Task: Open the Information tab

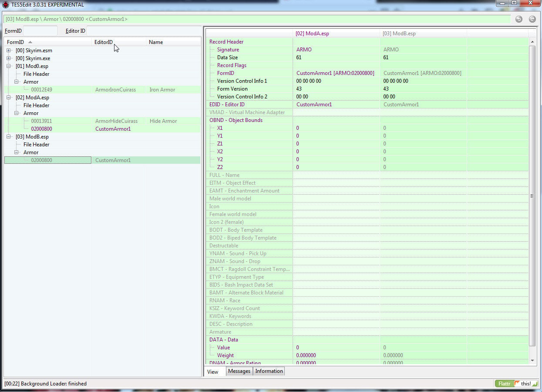Action: tap(269, 371)
